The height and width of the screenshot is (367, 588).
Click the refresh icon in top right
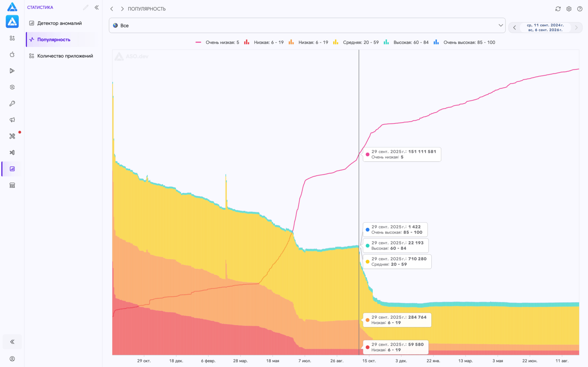point(558,9)
